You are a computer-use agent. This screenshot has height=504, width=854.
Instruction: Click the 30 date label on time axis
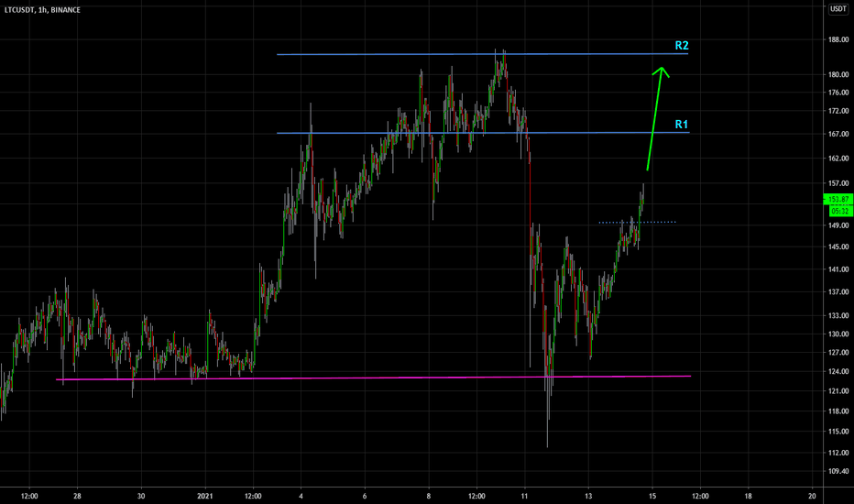tap(141, 496)
